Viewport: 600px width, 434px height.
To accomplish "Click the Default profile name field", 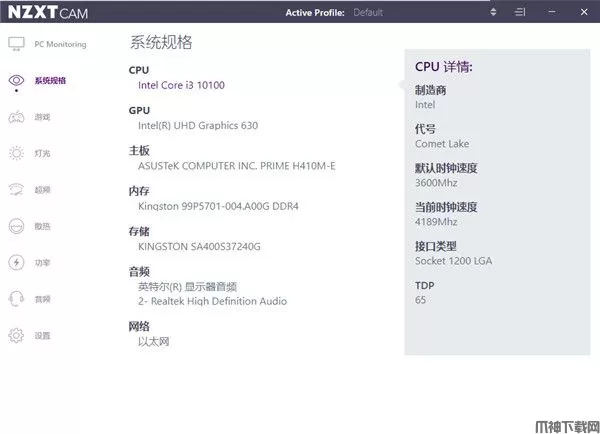I will tap(368, 13).
